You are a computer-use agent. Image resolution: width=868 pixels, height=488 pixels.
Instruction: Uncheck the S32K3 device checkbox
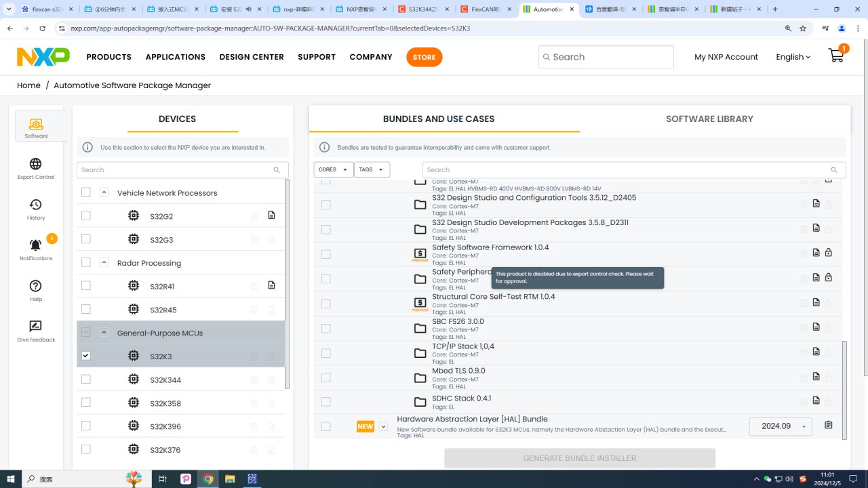click(x=86, y=354)
